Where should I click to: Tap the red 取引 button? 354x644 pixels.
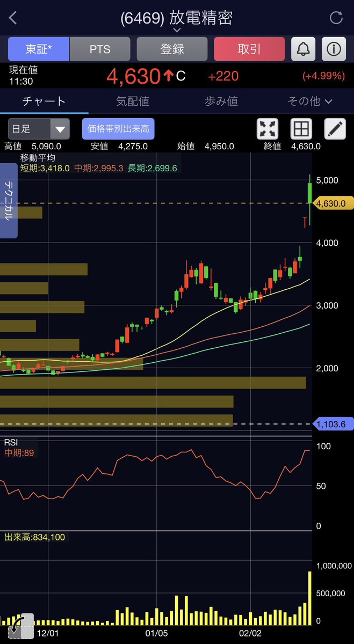pos(249,49)
